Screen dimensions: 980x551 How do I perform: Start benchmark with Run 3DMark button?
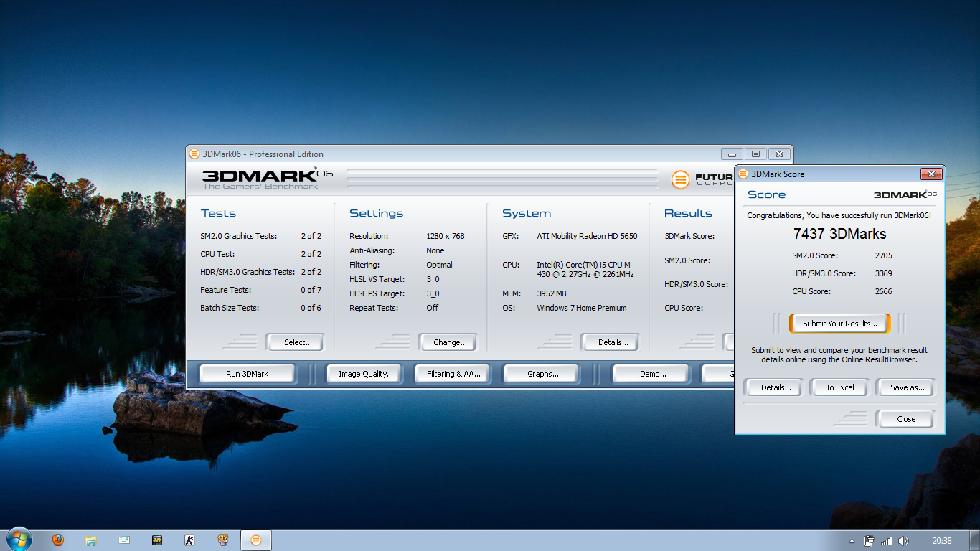247,374
